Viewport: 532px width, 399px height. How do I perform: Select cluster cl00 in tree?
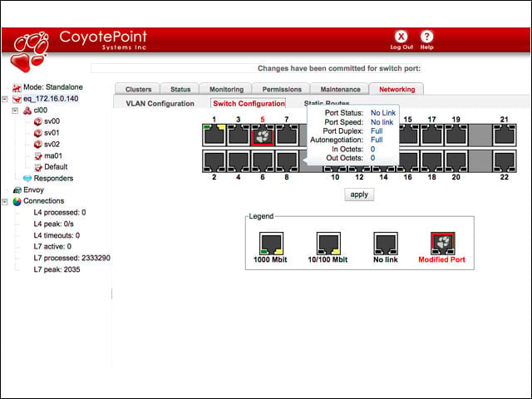[x=41, y=111]
